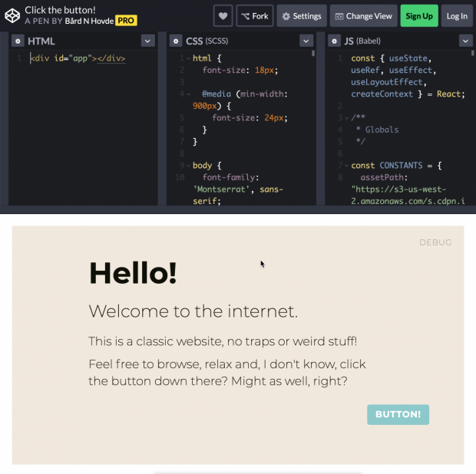Viewport: 476px width, 474px height.
Task: Click the '* Globals' comment in JS
Action: (x=377, y=130)
